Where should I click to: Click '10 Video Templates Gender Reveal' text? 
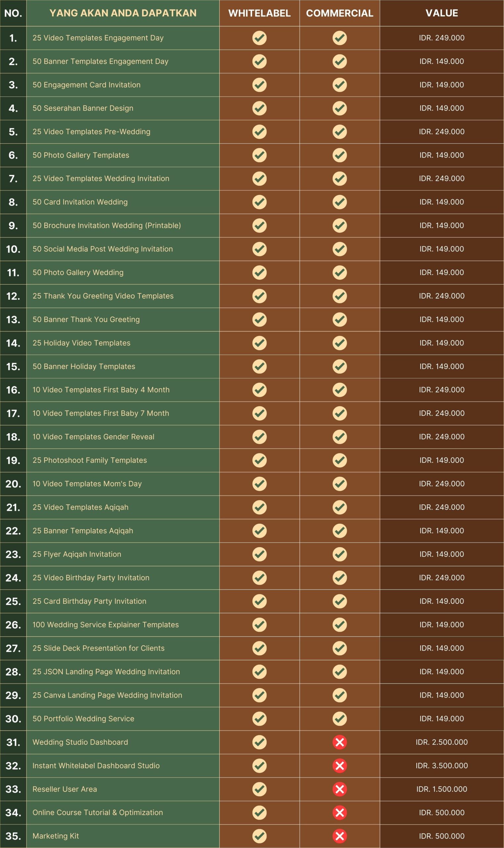click(93, 437)
